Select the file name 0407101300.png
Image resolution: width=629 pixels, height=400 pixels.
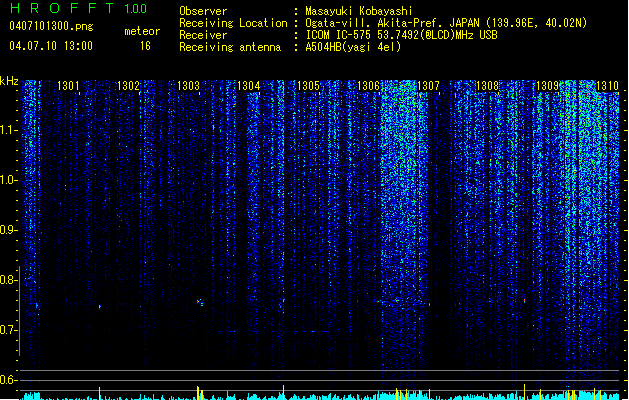point(51,26)
